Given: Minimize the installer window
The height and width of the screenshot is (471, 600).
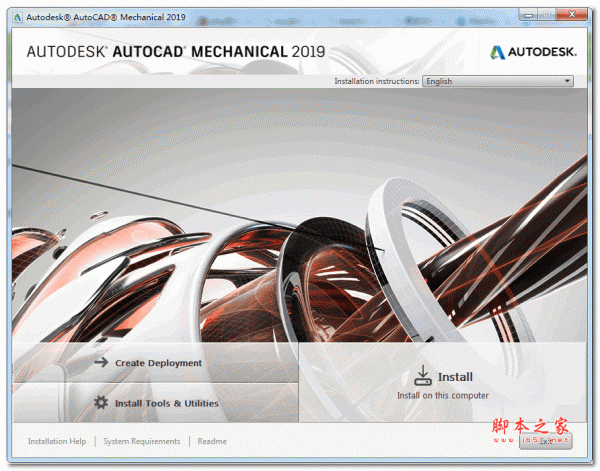Looking at the screenshot, I should [528, 15].
